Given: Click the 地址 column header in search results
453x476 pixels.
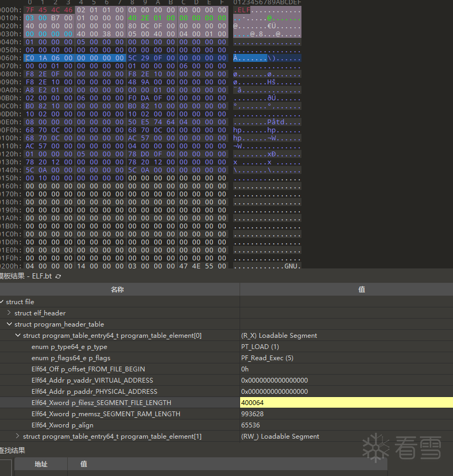Looking at the screenshot, I should tap(41, 464).
